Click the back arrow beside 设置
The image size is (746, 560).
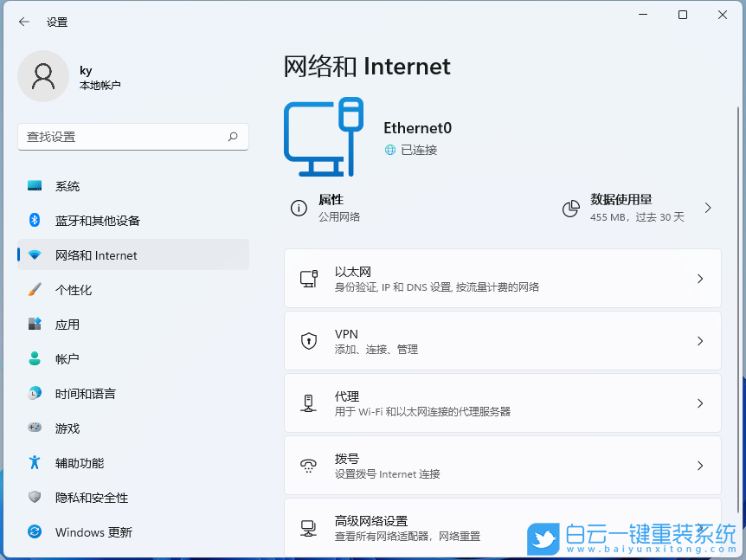click(x=23, y=22)
